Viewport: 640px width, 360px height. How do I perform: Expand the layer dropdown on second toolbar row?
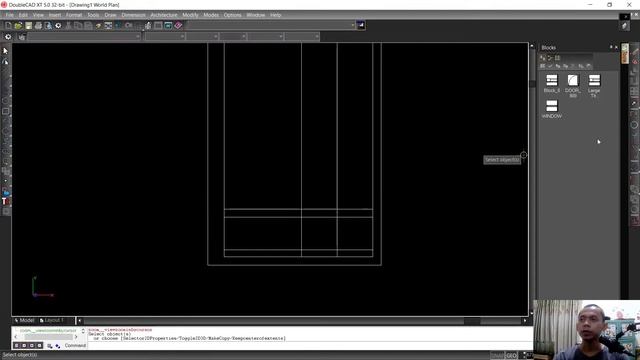pyautogui.click(x=138, y=37)
